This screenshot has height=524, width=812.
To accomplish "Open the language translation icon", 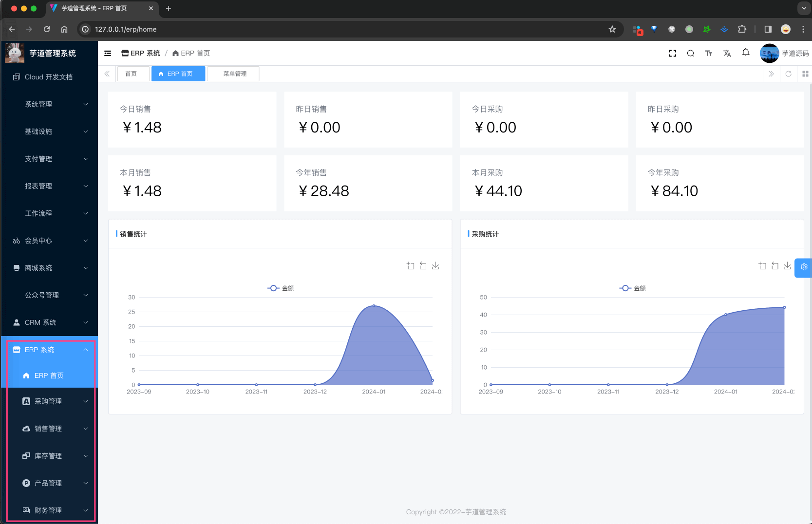I will (727, 54).
